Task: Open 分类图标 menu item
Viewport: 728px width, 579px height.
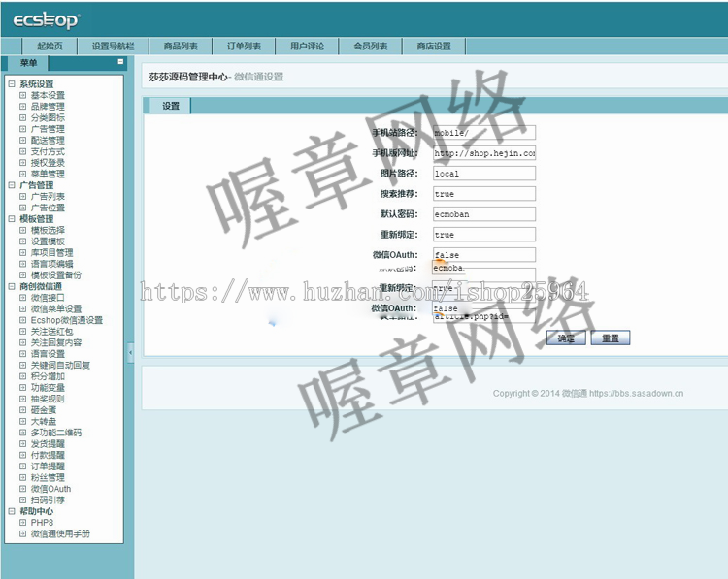Action: point(48,118)
